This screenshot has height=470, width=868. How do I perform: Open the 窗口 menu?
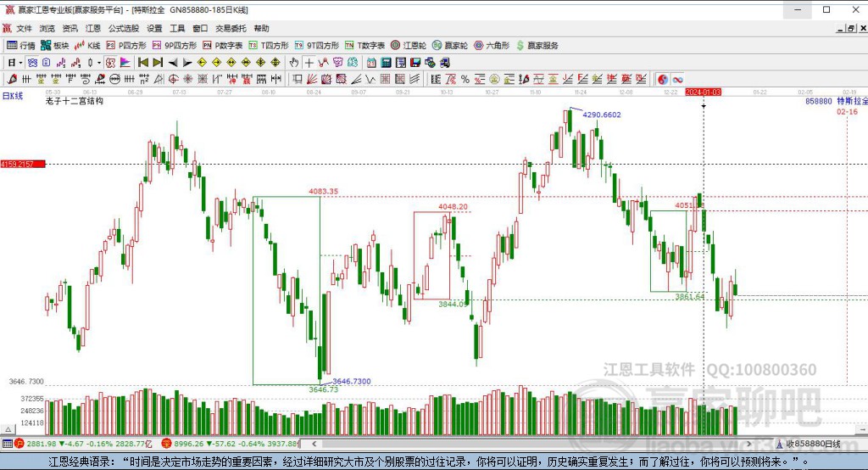200,28
